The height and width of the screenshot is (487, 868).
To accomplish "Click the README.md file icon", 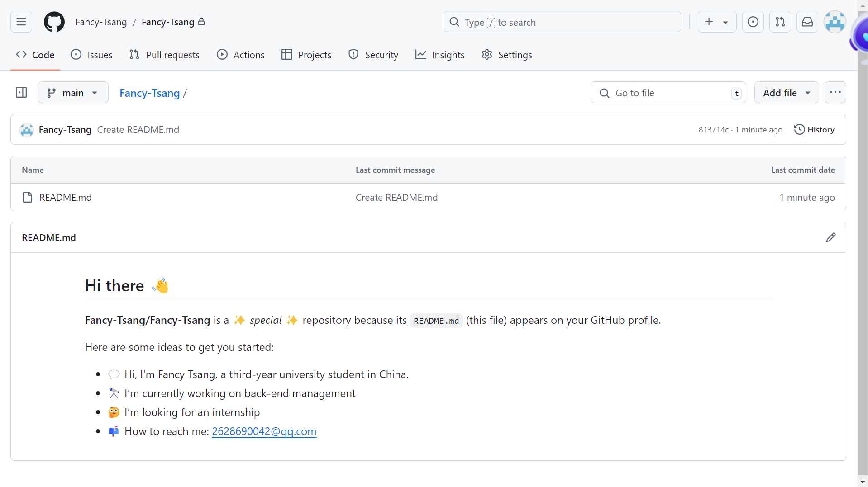I will (28, 197).
